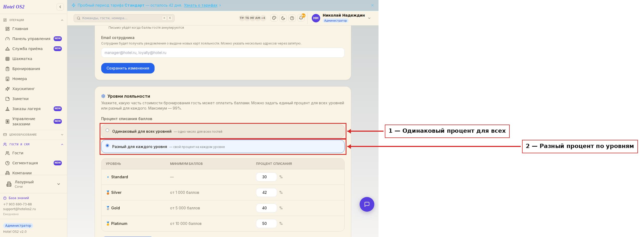Open notifications bell icon
Image resolution: width=644 pixels, height=237 pixels.
(x=301, y=18)
